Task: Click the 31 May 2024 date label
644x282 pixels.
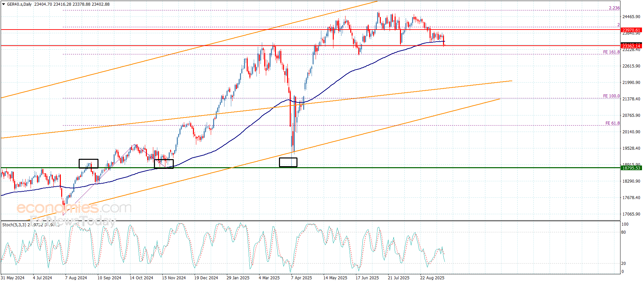Action: pos(13,278)
